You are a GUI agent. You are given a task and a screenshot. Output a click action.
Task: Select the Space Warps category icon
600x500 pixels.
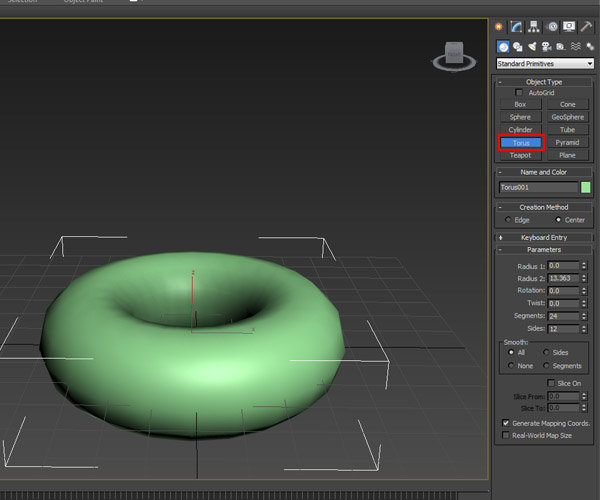[x=576, y=47]
